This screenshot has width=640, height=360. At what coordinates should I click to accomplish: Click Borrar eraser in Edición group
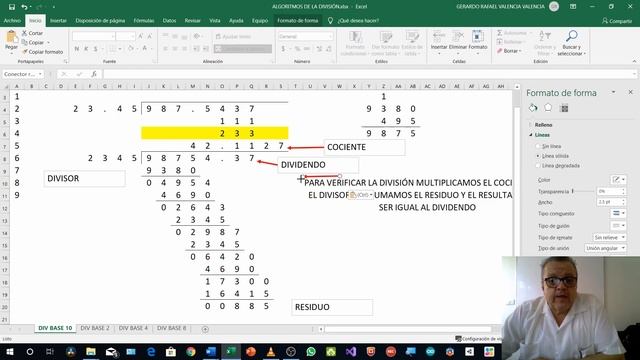coord(509,51)
